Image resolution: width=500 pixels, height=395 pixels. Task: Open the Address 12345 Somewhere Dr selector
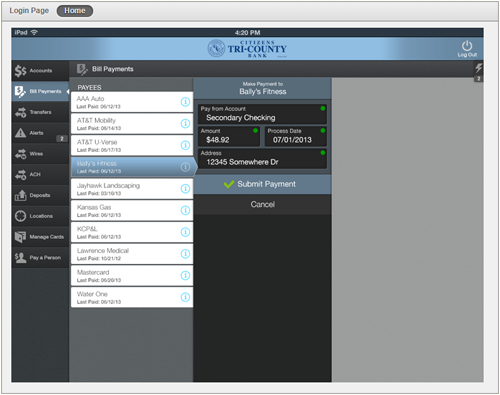(262, 158)
